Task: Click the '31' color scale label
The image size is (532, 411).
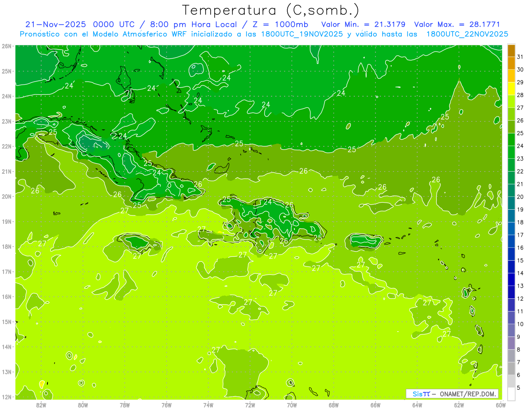Action: click(x=520, y=57)
